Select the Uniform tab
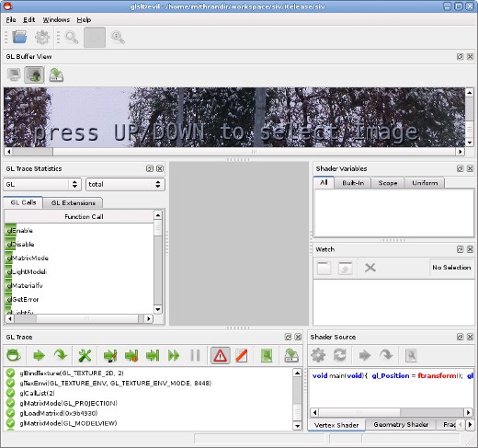478x448 pixels. coord(425,183)
